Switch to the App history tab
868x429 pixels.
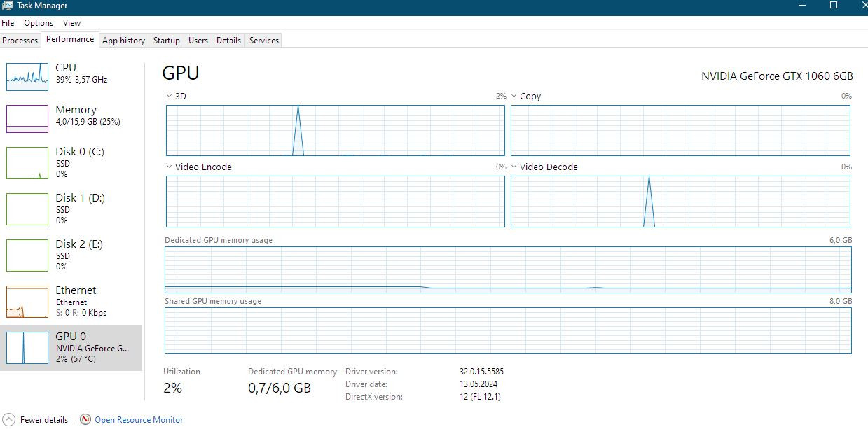(123, 41)
